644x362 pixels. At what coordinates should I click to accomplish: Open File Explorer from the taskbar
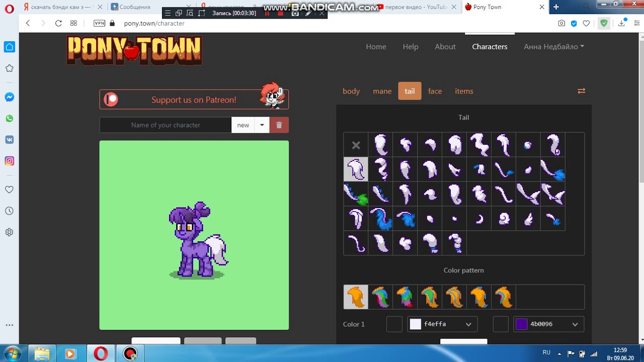click(42, 354)
